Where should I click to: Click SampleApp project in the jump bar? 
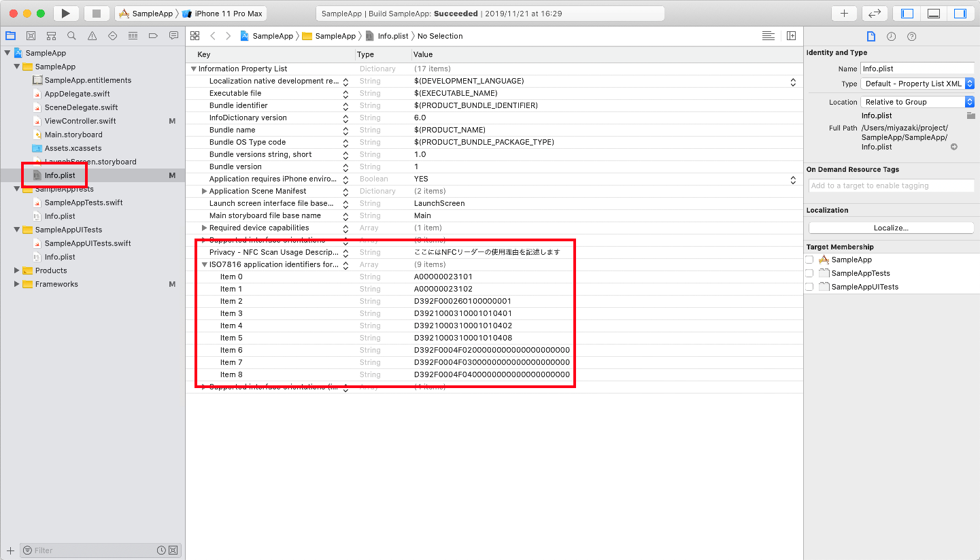(267, 36)
